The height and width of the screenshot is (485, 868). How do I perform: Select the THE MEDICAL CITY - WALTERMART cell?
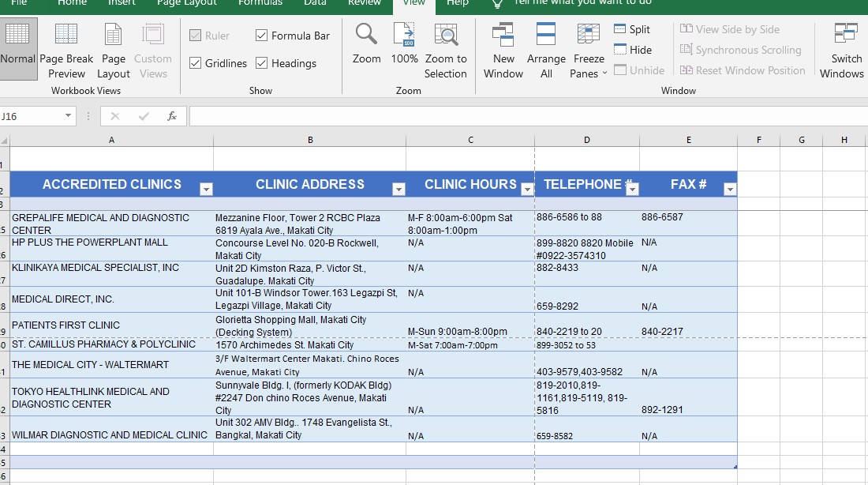click(x=111, y=365)
